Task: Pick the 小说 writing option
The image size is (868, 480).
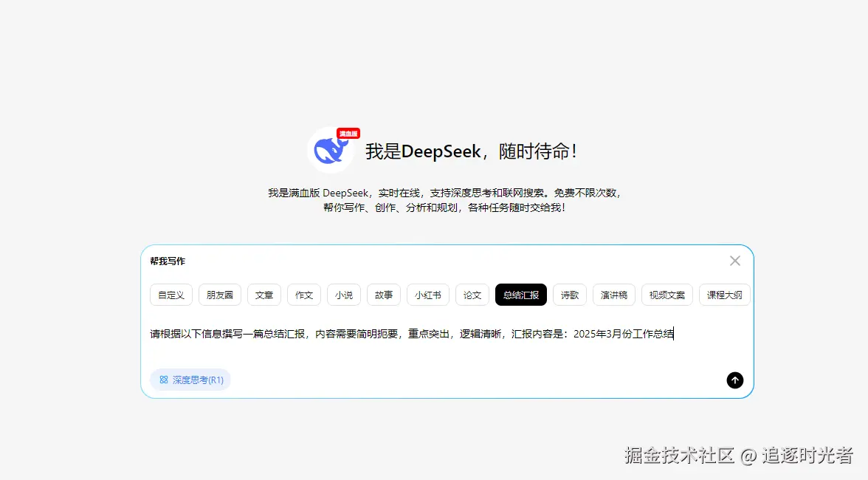Action: (x=344, y=295)
